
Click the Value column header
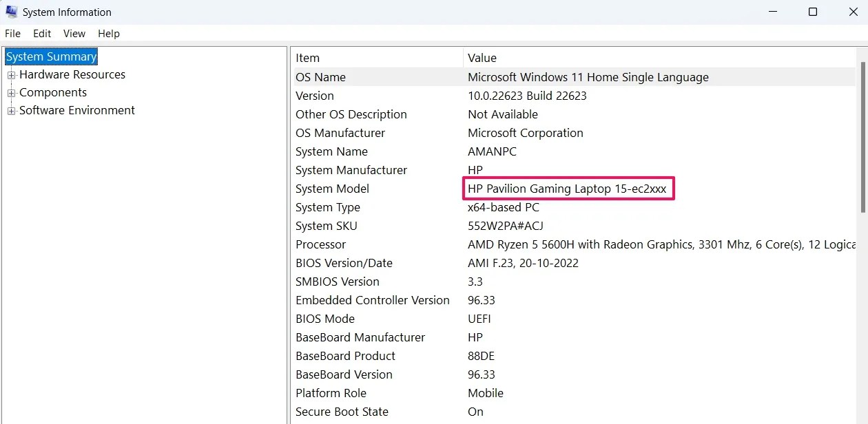[x=659, y=58]
